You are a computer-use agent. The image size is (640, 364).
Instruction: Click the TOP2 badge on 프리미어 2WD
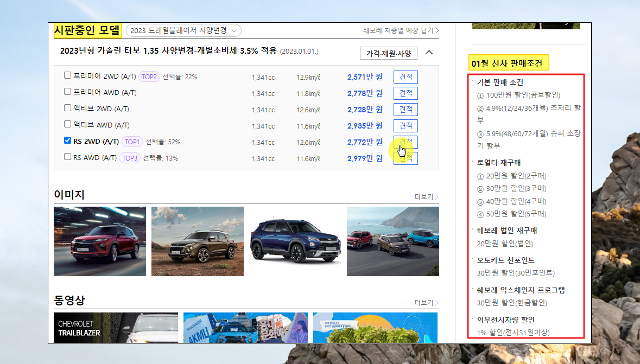click(x=149, y=76)
